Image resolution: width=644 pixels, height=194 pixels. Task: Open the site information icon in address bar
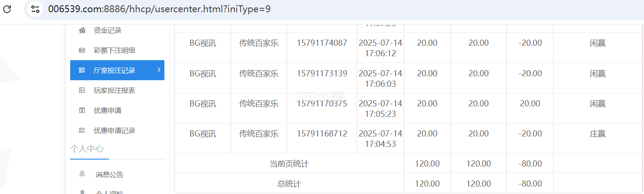tap(36, 9)
